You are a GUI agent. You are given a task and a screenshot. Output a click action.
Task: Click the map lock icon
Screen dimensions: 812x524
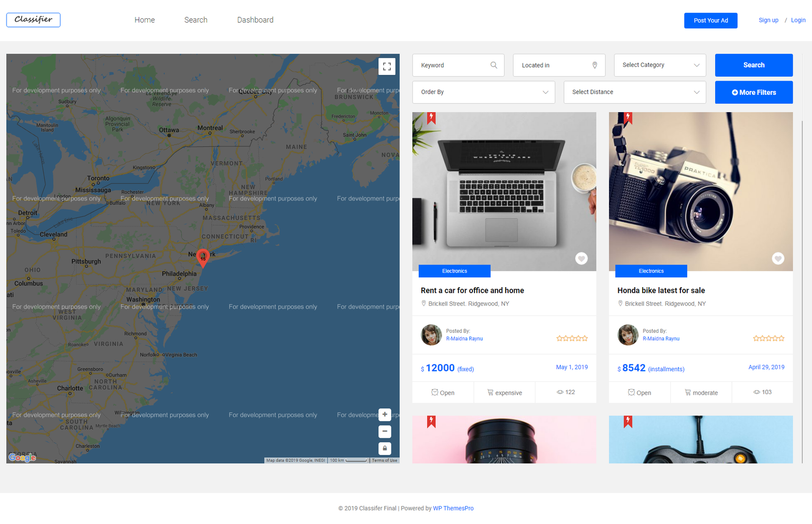pos(385,448)
